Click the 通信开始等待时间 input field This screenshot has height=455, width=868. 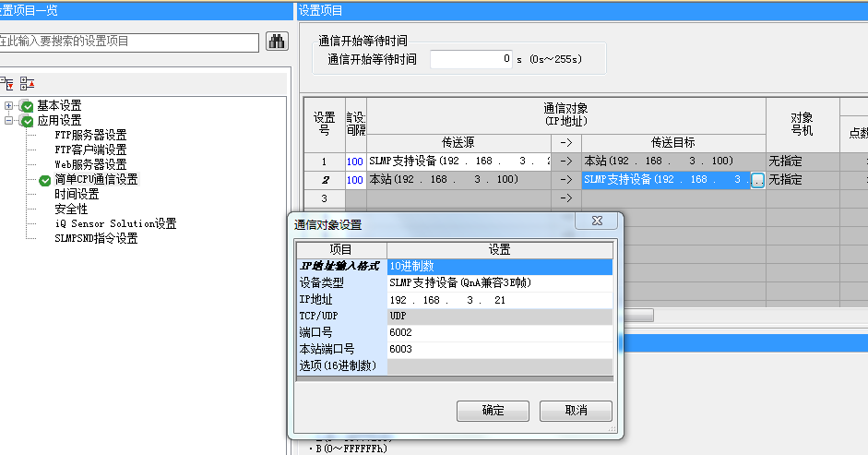471,59
